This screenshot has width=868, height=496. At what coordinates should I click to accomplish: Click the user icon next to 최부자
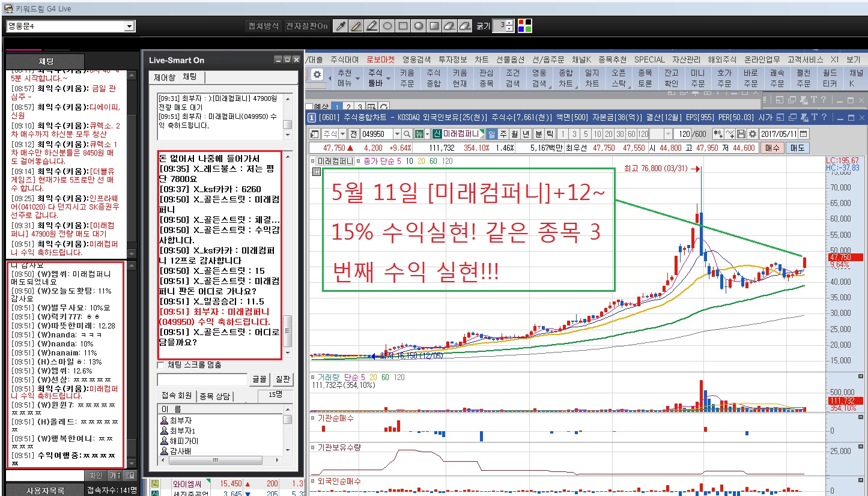pos(164,420)
